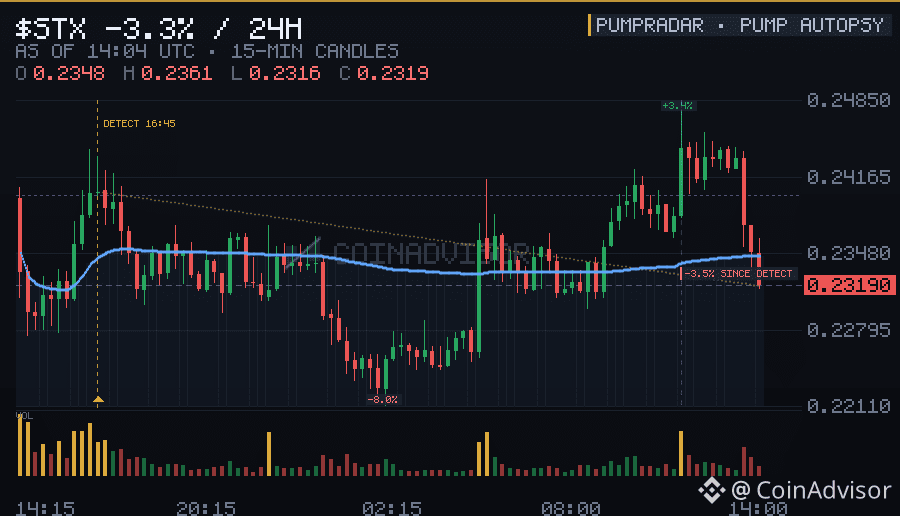The width and height of the screenshot is (900, 516).
Task: Click the red current price tag 0.23190
Action: 849,285
